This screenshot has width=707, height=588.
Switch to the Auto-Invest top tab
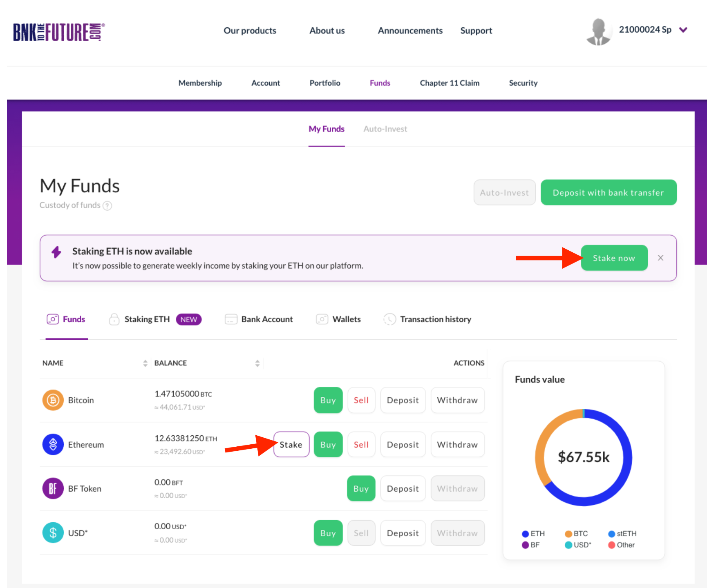[385, 129]
